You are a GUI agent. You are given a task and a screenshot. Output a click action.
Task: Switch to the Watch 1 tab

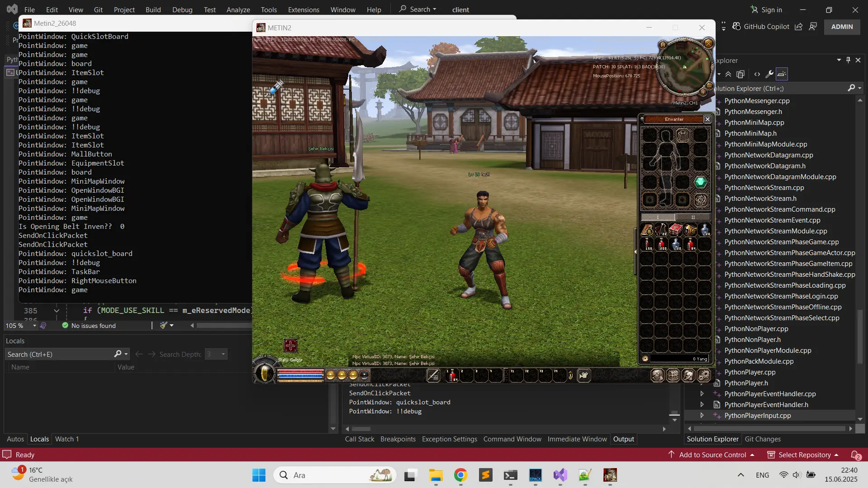(67, 439)
